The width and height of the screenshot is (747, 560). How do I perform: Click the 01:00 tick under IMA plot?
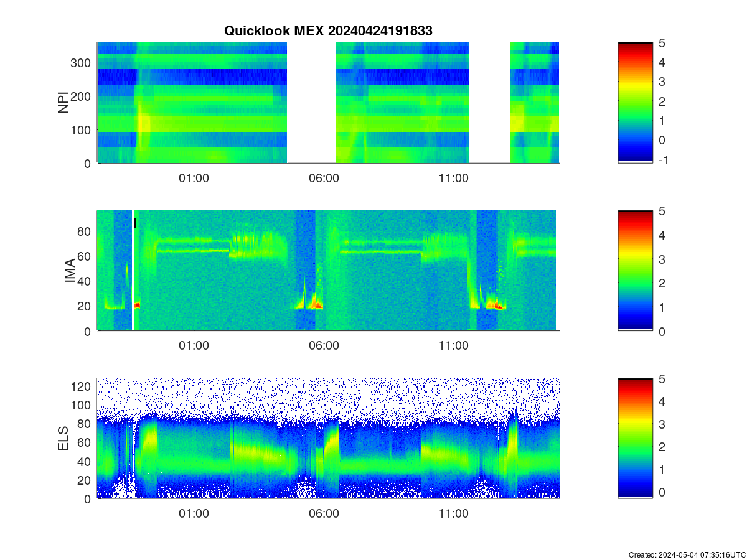(194, 347)
